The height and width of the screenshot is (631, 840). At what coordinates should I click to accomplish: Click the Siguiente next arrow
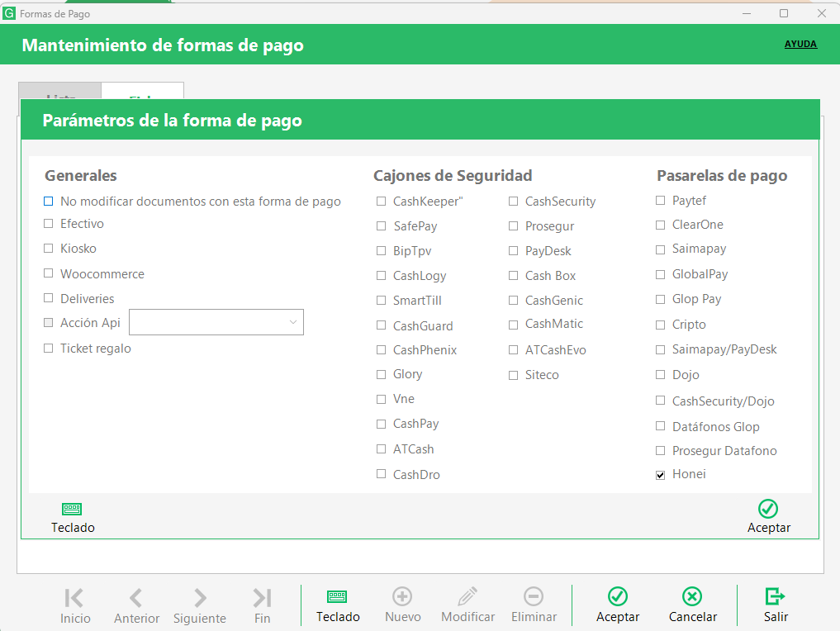(200, 598)
